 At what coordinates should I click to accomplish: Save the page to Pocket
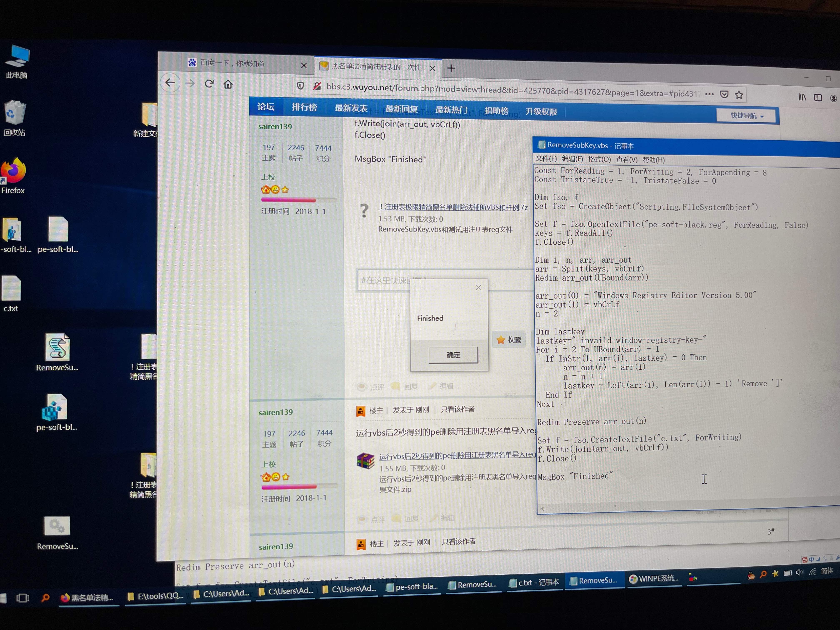click(724, 95)
